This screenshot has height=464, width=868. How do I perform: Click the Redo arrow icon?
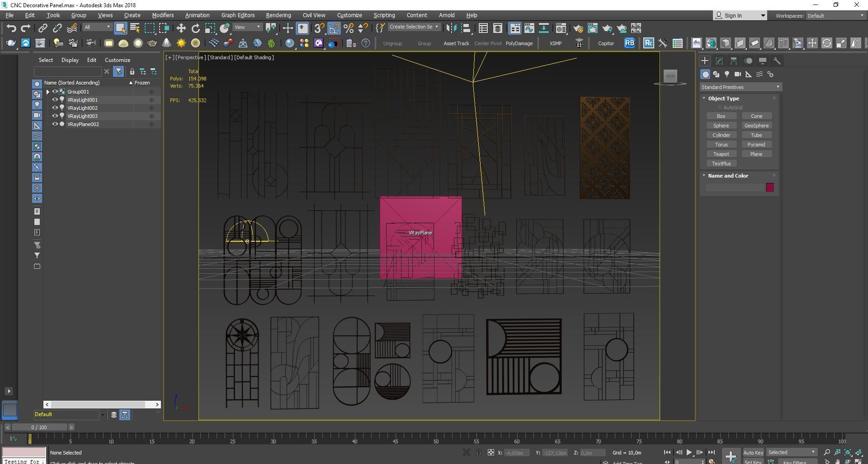coord(26,28)
